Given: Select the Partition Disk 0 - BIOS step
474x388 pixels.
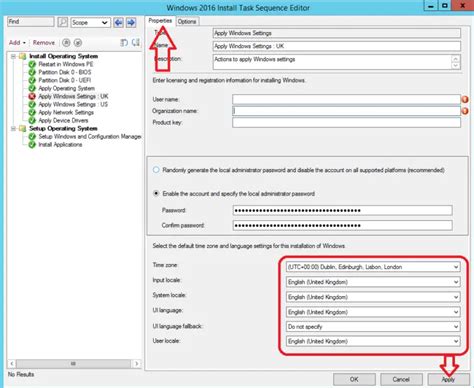Looking at the screenshot, I should click(x=65, y=72).
